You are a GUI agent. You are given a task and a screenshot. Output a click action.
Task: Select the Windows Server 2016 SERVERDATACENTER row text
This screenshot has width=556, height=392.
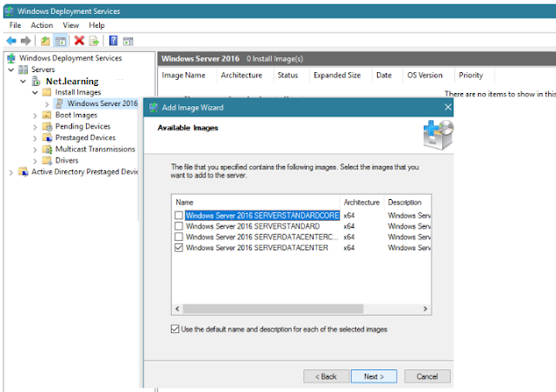(257, 248)
